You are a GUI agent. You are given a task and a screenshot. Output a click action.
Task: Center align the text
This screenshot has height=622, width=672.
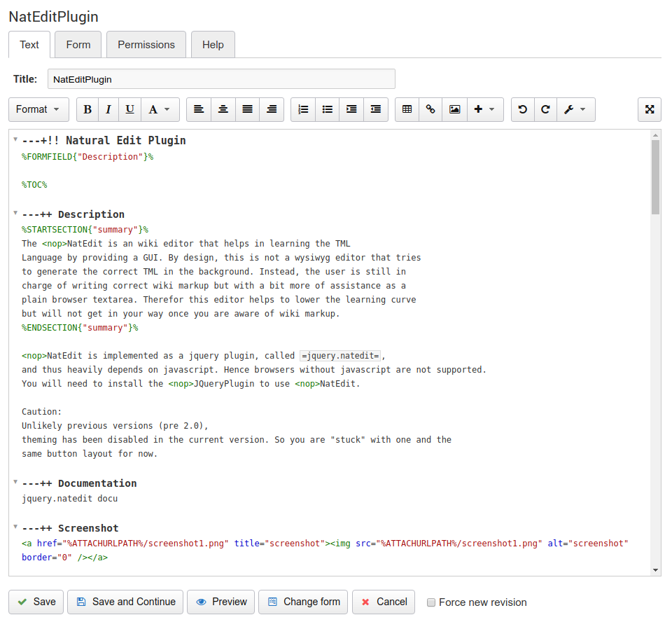point(223,109)
